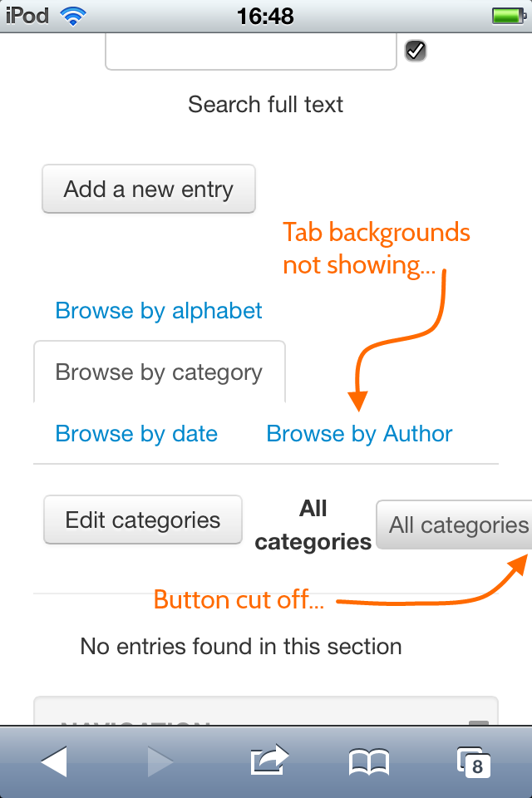
Task: Open the Browse by Author tab
Action: tap(359, 434)
